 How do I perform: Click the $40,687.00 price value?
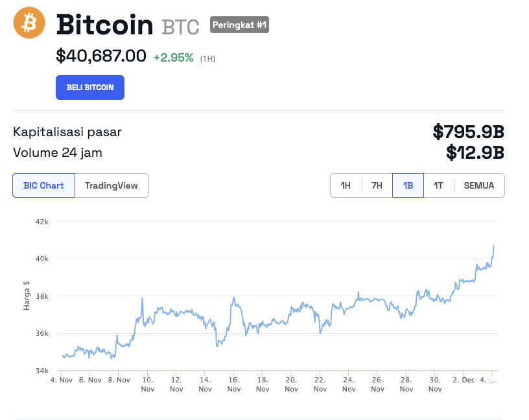click(101, 56)
